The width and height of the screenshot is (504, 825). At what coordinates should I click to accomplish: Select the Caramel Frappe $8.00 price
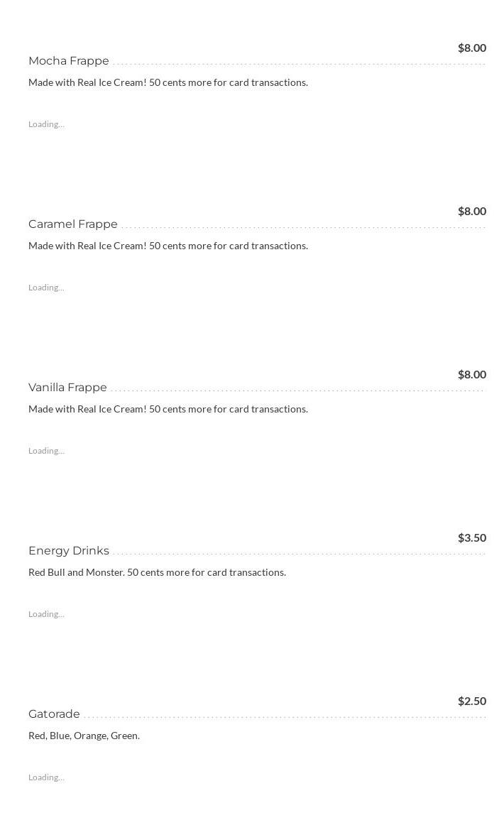pyautogui.click(x=471, y=212)
